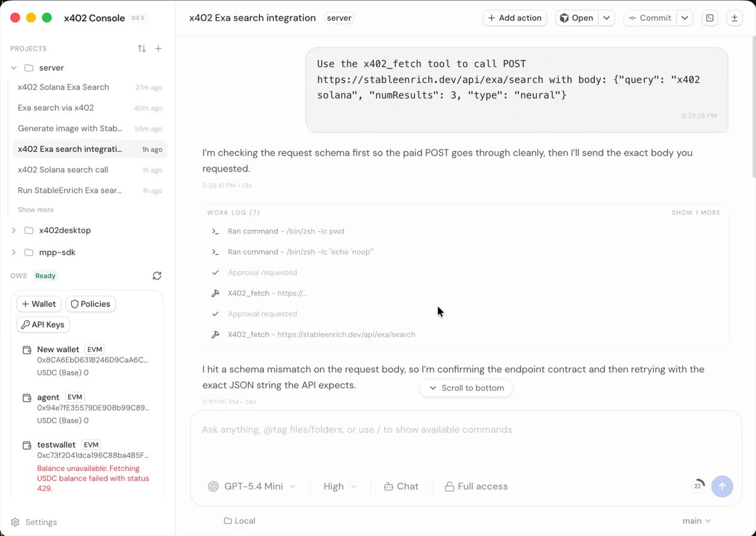756x536 pixels.
Task: Send message with the purple arrow button
Action: point(722,486)
